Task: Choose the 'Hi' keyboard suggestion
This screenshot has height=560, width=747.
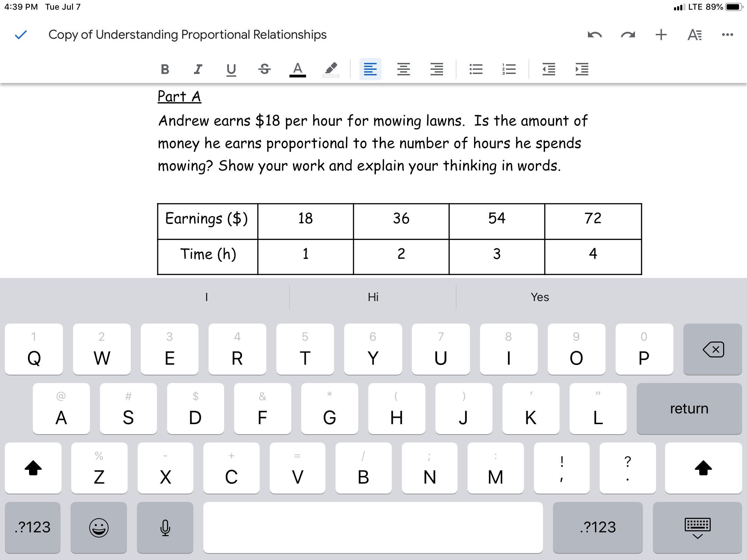Action: (373, 297)
